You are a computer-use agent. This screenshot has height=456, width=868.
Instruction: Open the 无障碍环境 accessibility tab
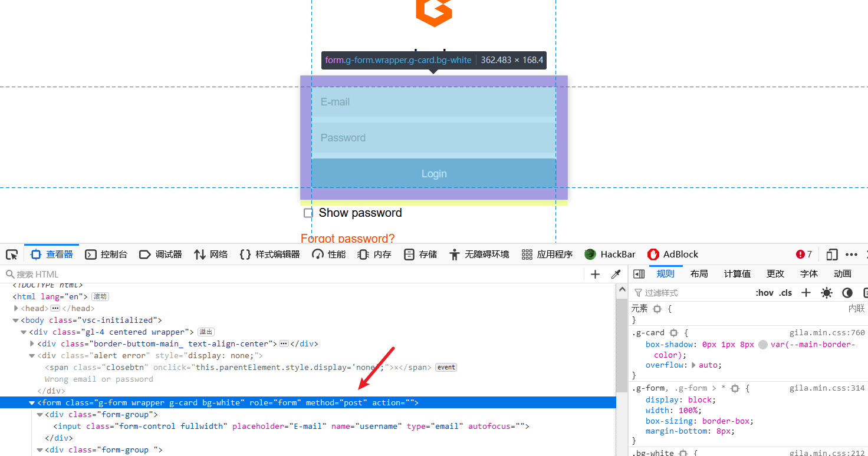479,255
